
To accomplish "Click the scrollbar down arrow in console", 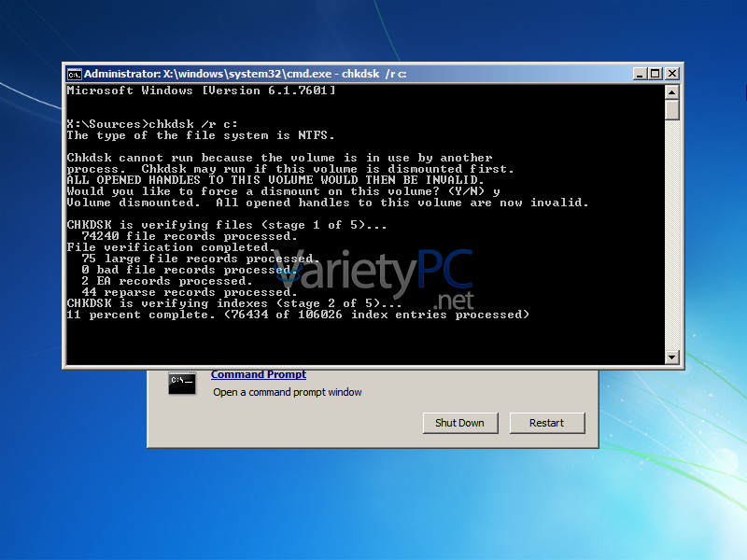I will 671,357.
